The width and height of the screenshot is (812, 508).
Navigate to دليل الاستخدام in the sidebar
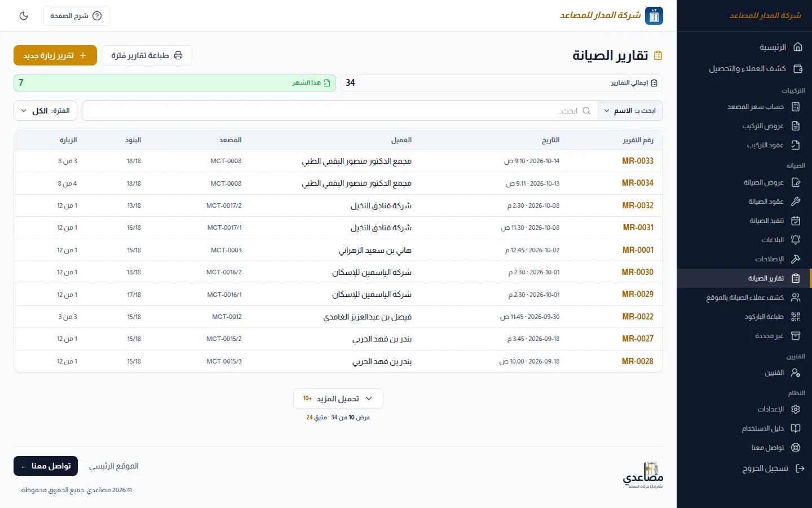coord(744,428)
